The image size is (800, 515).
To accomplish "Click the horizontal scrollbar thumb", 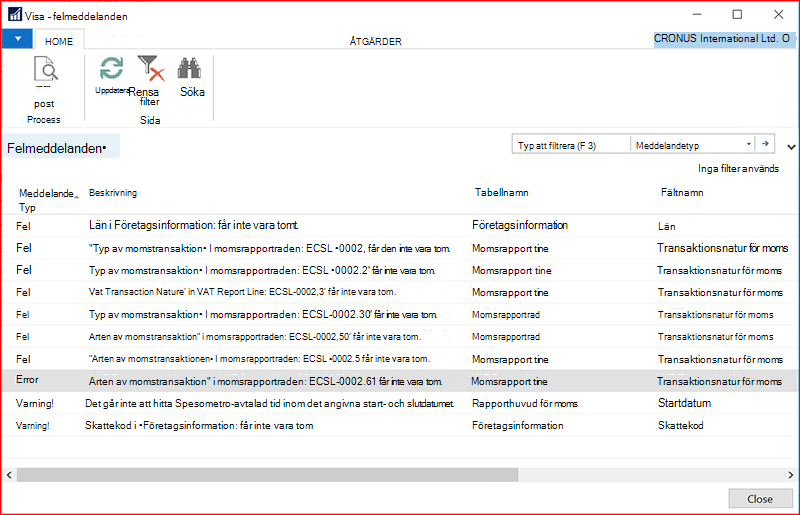I will tap(267, 475).
